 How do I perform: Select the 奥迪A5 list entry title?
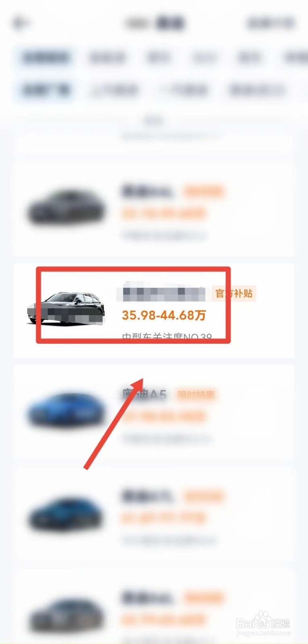(x=144, y=394)
